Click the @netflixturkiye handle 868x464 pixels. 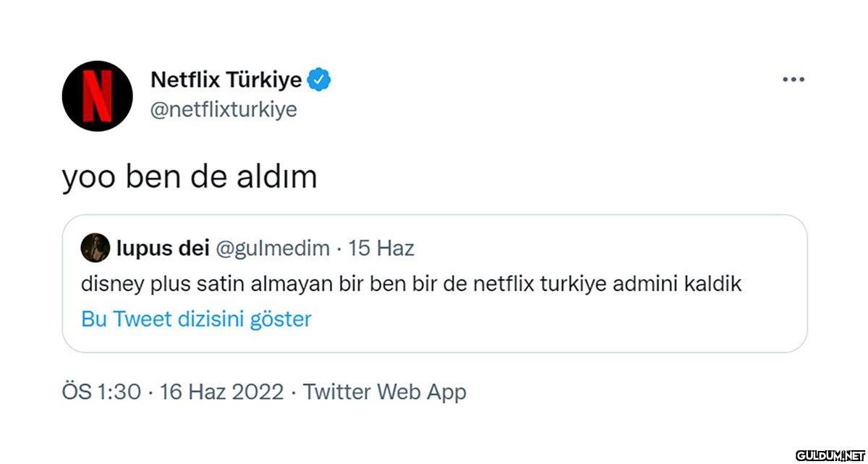223,110
